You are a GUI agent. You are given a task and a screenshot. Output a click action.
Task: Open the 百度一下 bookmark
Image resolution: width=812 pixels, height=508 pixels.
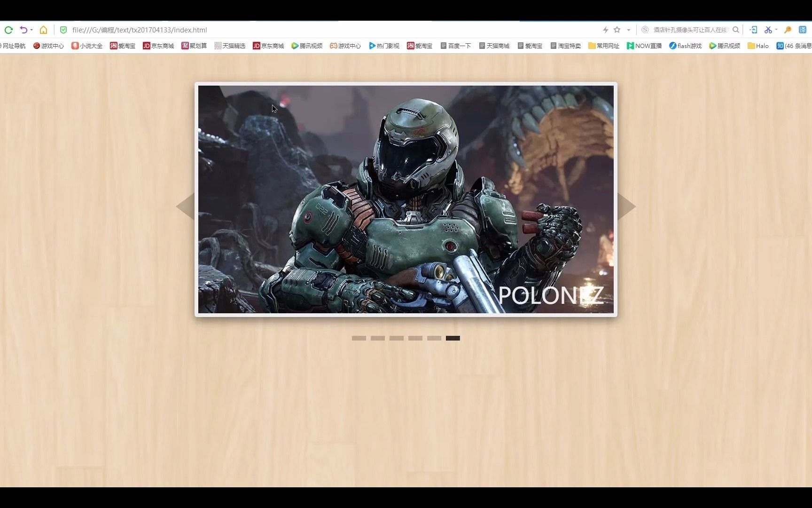(x=455, y=46)
